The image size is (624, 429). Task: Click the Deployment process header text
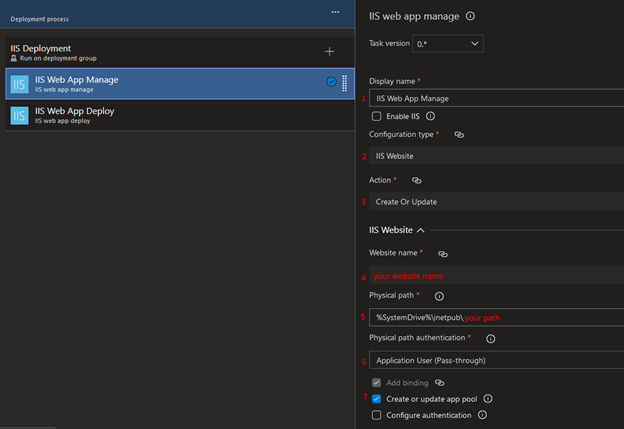click(39, 19)
